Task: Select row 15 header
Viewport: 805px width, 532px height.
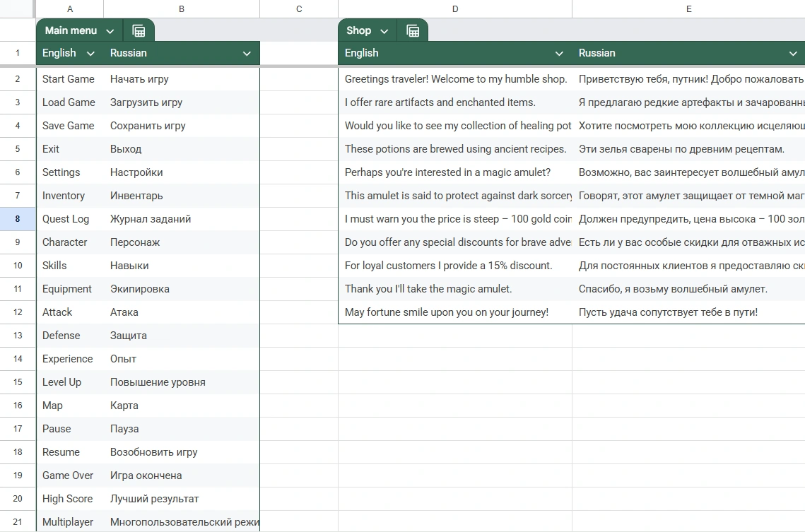Action: (x=18, y=382)
